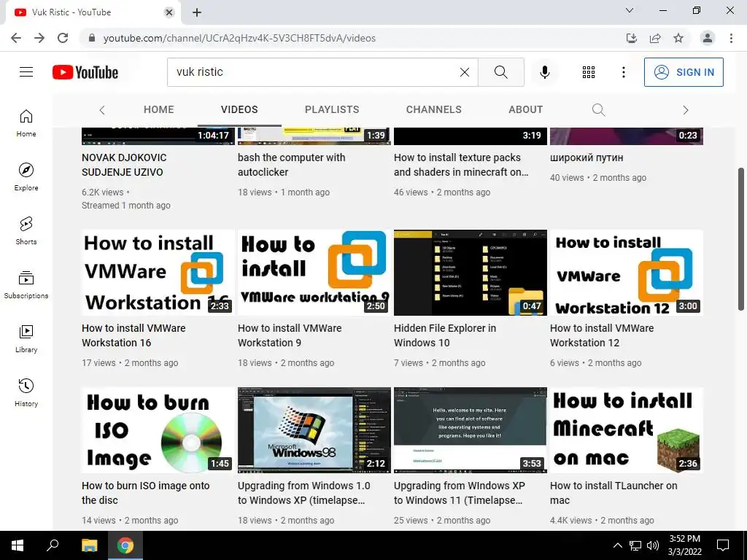Open the volume control in the tray

(653, 545)
